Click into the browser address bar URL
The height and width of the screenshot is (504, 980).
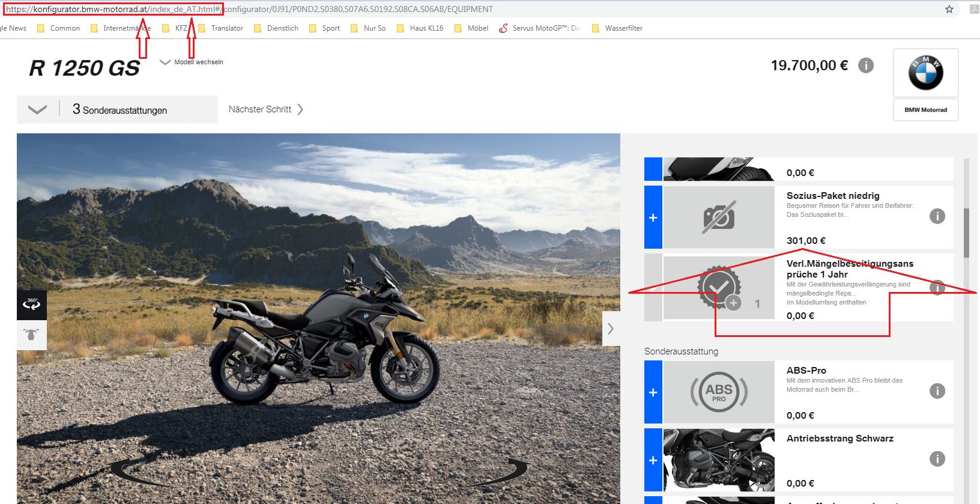coord(249,9)
